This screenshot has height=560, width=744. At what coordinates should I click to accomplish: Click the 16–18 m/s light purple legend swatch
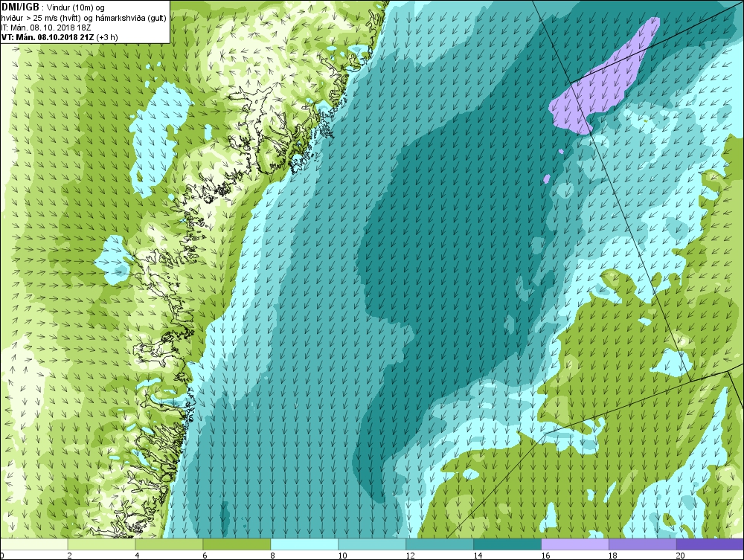click(575, 544)
